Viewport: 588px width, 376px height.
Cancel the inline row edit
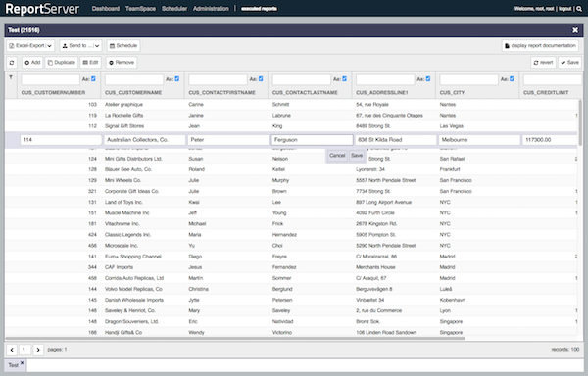pyautogui.click(x=337, y=156)
